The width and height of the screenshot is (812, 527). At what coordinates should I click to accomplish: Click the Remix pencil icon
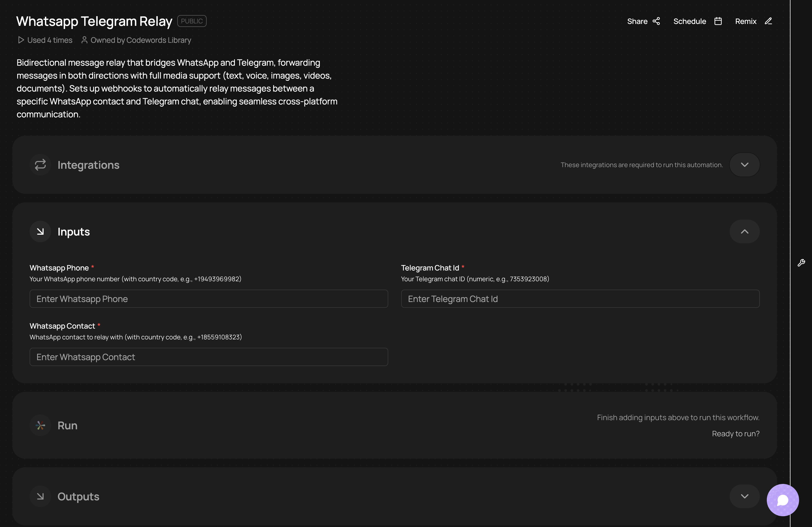(768, 21)
